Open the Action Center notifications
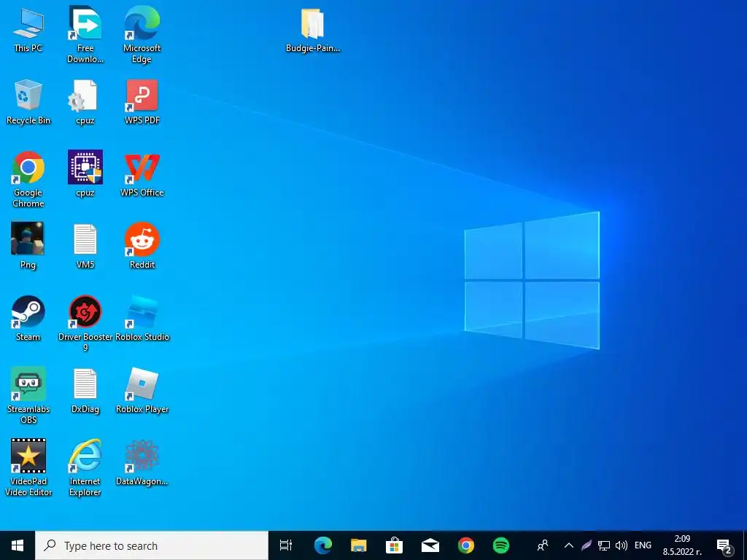This screenshot has width=747, height=560. tap(724, 546)
